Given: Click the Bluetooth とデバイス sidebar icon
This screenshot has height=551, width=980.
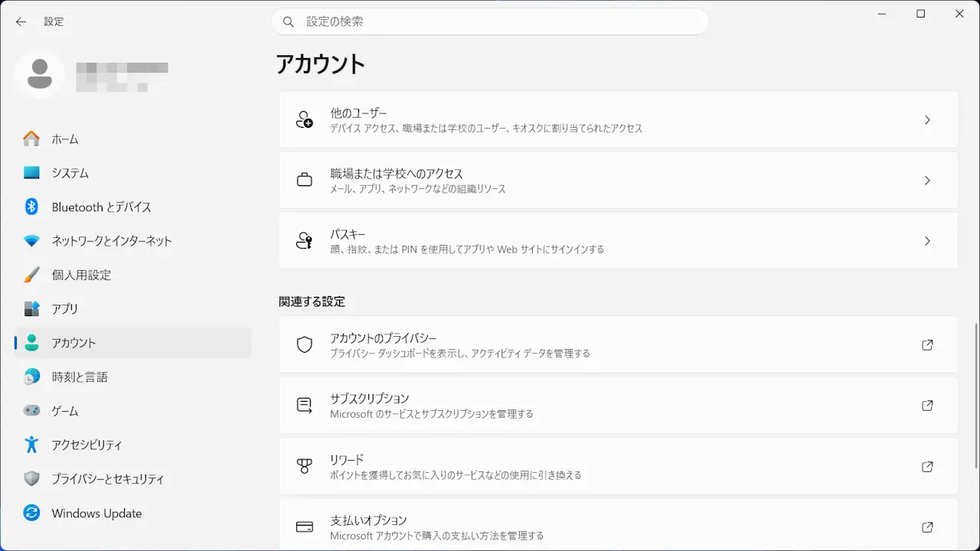Looking at the screenshot, I should click(31, 207).
